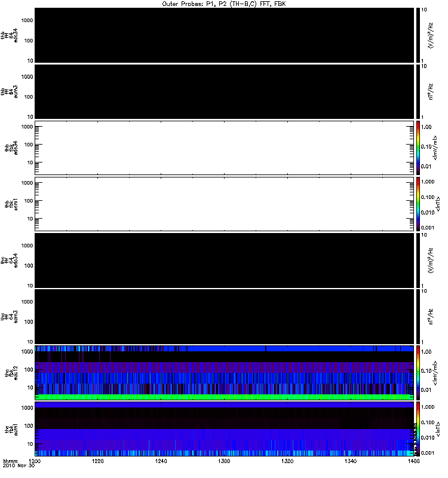Click the <|mV/m|> unit label of thb fbk edc34

pos(435,148)
